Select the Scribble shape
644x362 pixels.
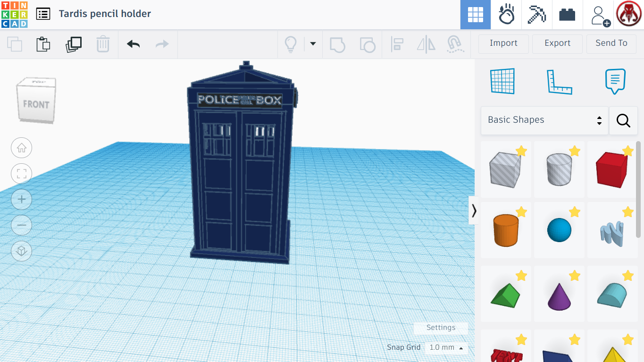(x=612, y=230)
